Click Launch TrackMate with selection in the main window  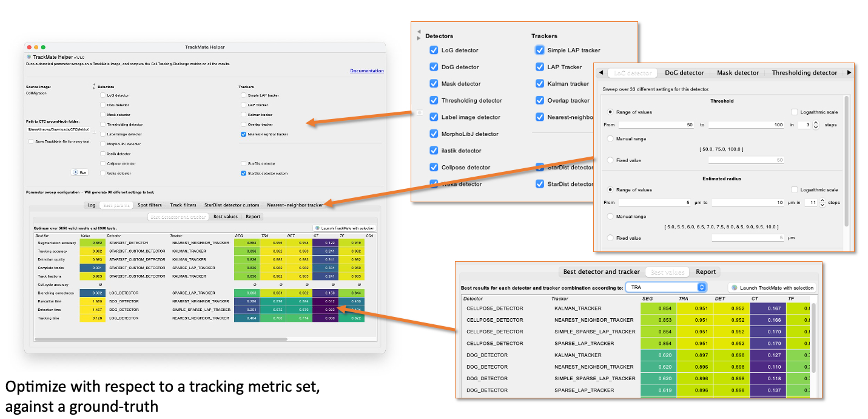(x=344, y=228)
